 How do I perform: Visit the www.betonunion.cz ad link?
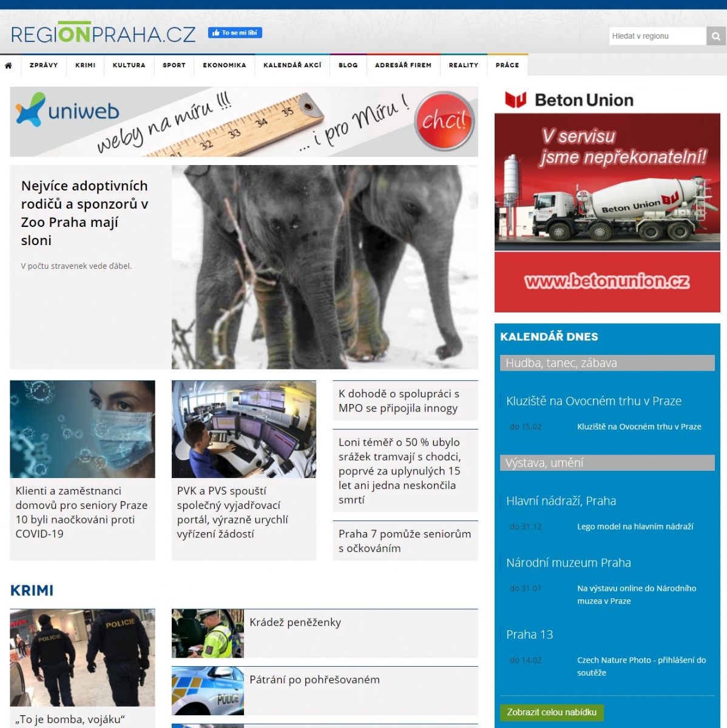click(607, 281)
